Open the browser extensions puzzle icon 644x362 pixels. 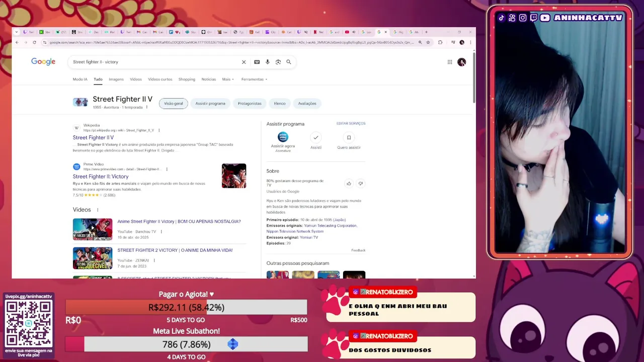click(x=440, y=42)
